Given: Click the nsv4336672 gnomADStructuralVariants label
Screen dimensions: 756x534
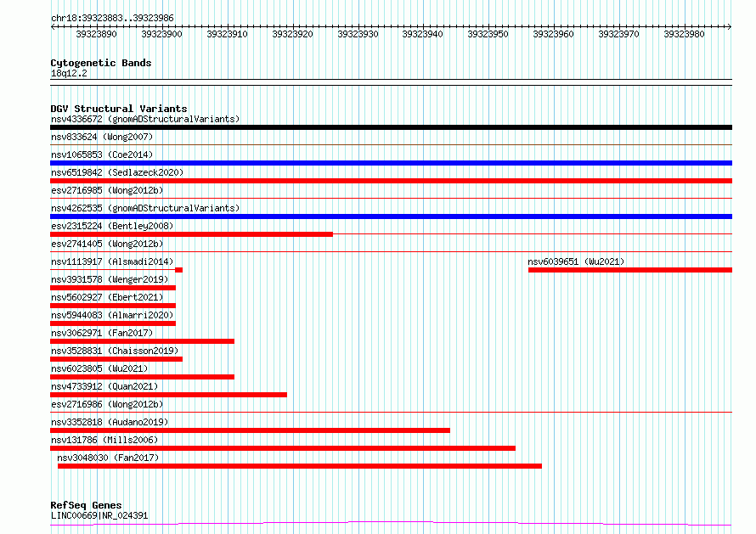Looking at the screenshot, I should (x=145, y=119).
